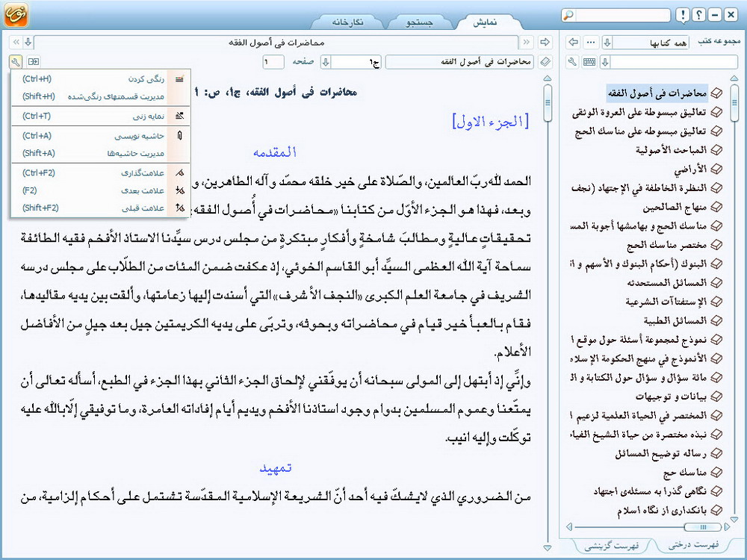Viewport: 747px width, 560px height.
Task: Select the book المسائل المستحدثه
Action: click(x=666, y=283)
